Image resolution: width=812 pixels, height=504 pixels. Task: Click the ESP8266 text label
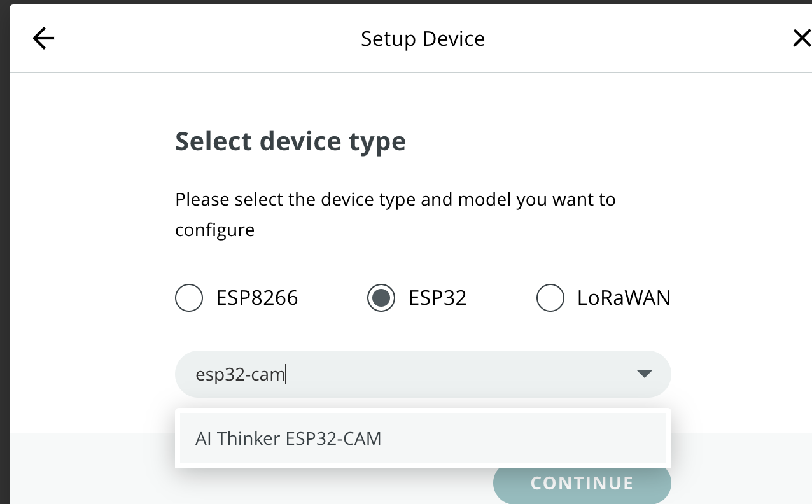tap(257, 298)
